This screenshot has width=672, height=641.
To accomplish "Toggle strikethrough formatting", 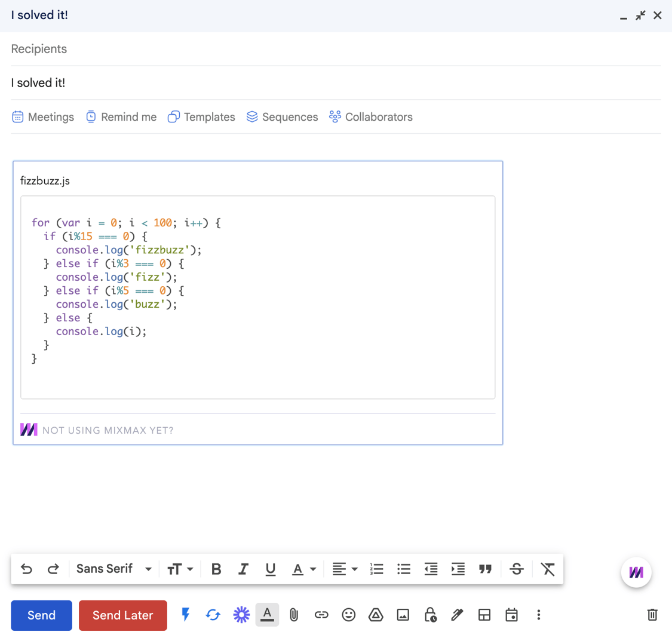I will (x=516, y=569).
